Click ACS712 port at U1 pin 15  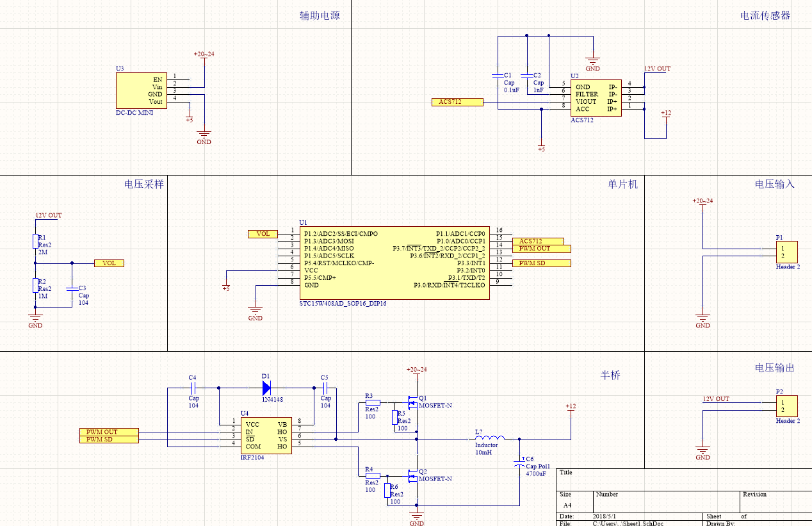point(538,242)
